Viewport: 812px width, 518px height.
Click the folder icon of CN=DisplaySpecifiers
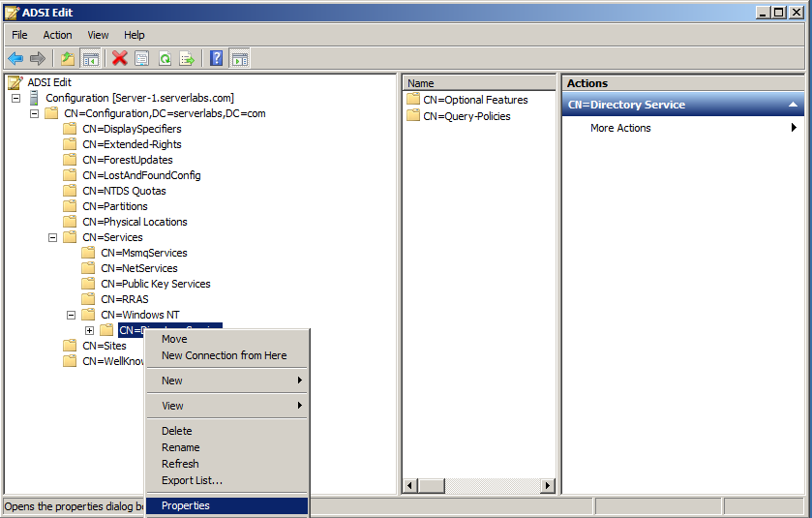(x=70, y=129)
